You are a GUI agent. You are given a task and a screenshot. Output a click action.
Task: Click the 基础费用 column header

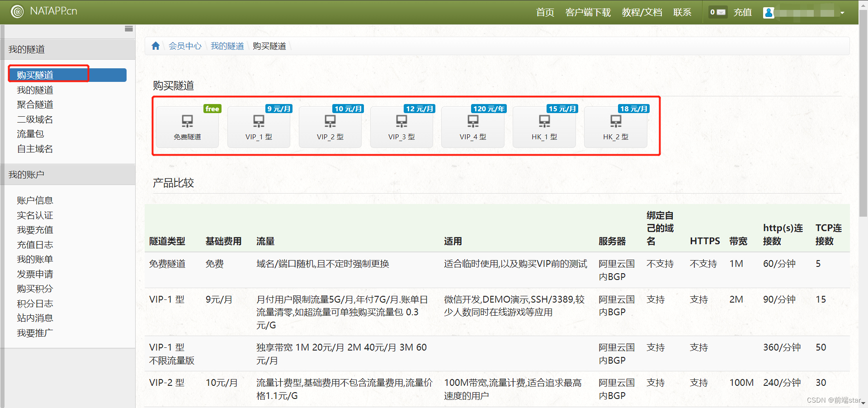point(223,242)
